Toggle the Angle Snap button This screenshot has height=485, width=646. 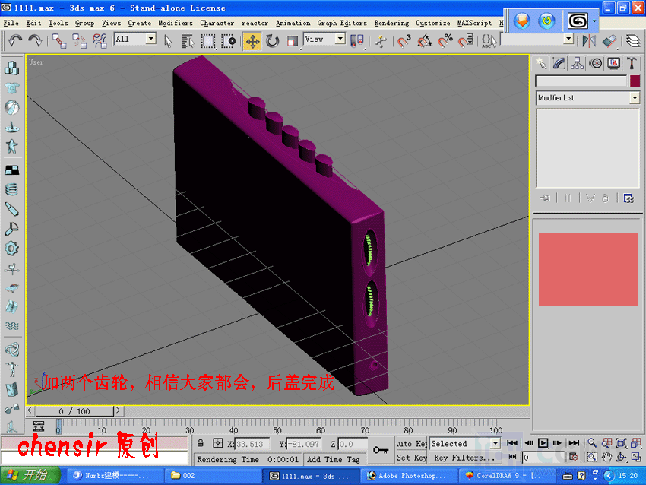[x=424, y=41]
